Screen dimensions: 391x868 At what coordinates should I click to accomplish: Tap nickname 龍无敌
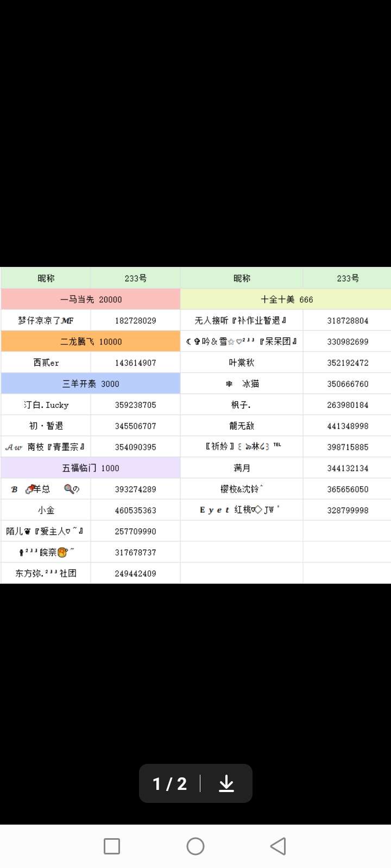(242, 426)
